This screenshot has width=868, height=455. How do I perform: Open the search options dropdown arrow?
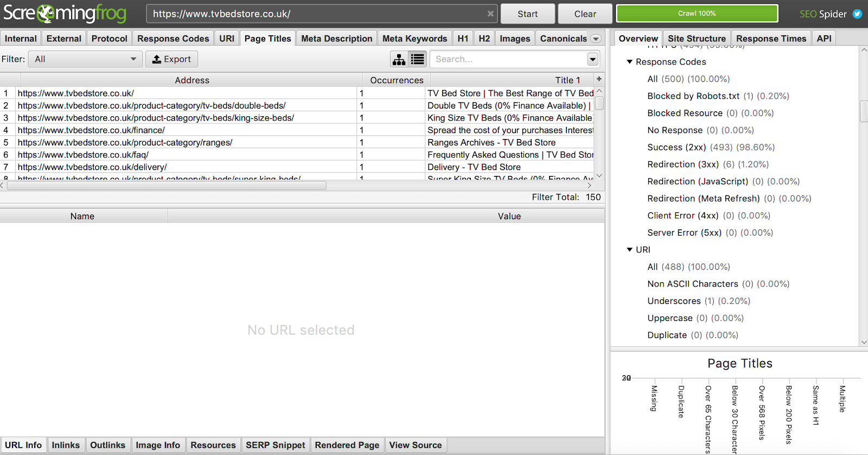click(593, 59)
